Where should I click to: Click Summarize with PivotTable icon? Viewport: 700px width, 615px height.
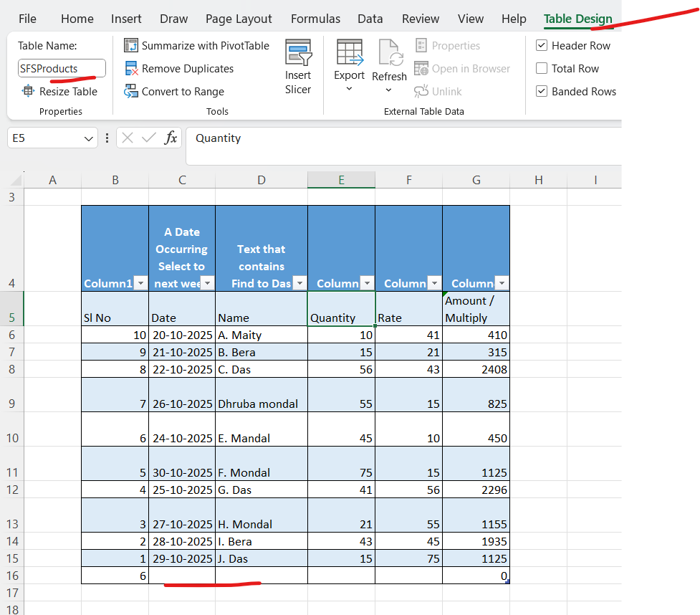[x=131, y=46]
